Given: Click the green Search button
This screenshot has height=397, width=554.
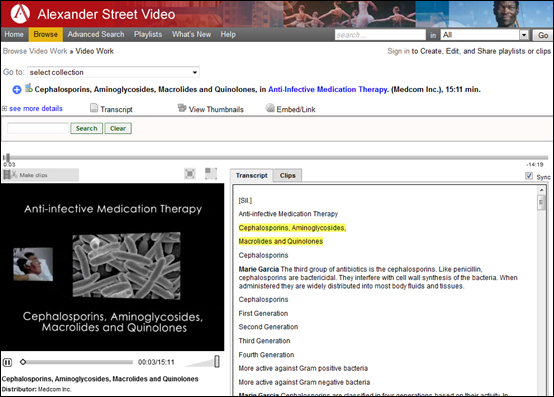Looking at the screenshot, I should point(87,128).
